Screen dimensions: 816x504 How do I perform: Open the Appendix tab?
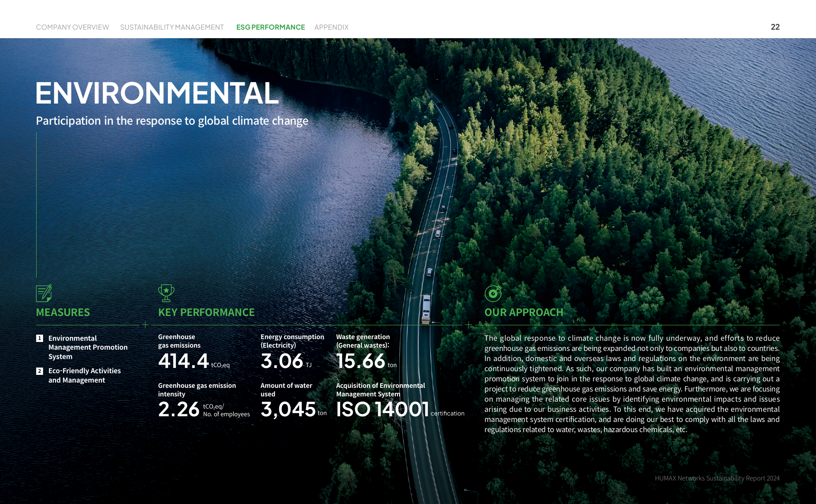click(331, 27)
